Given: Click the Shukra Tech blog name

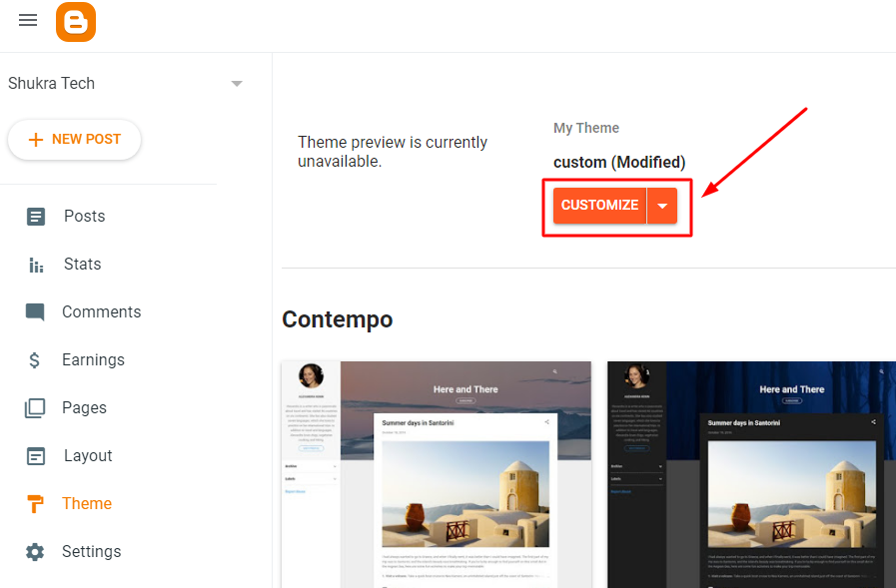Looking at the screenshot, I should point(51,83).
